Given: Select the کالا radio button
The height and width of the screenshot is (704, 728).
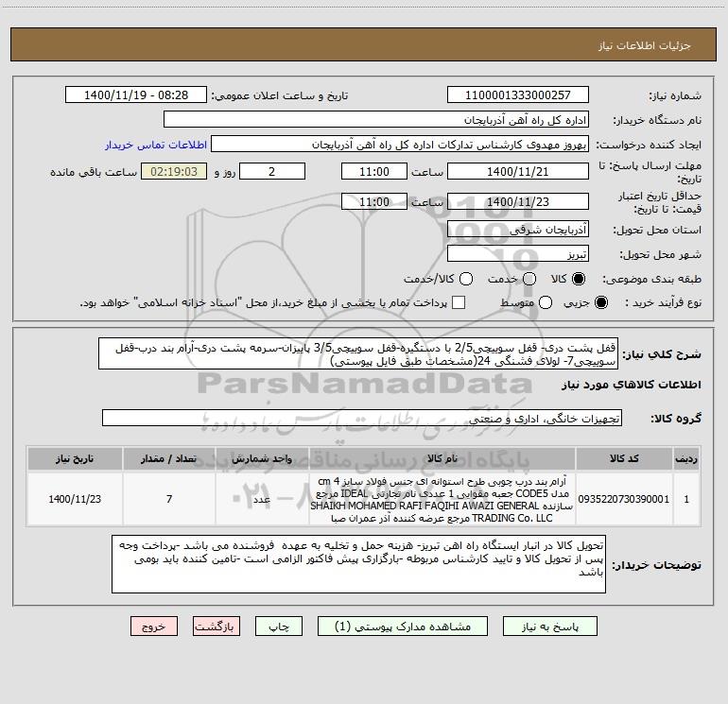Looking at the screenshot, I should click(x=579, y=279).
